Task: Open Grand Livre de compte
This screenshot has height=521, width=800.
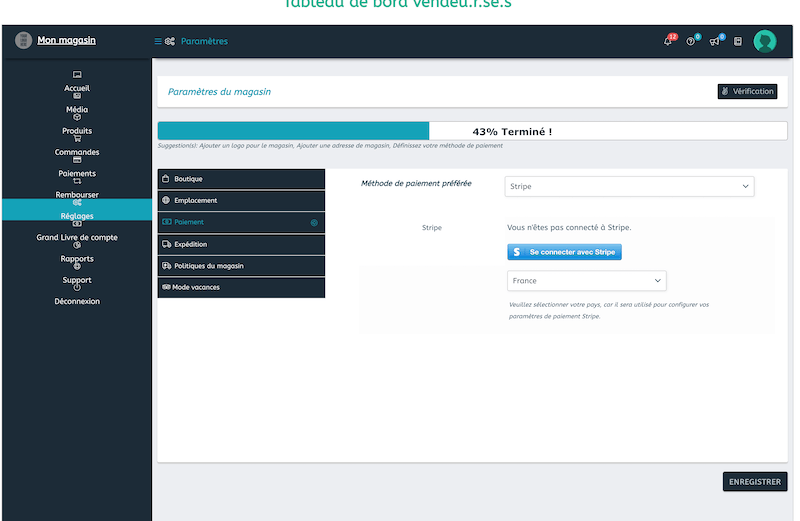Action: click(77, 237)
